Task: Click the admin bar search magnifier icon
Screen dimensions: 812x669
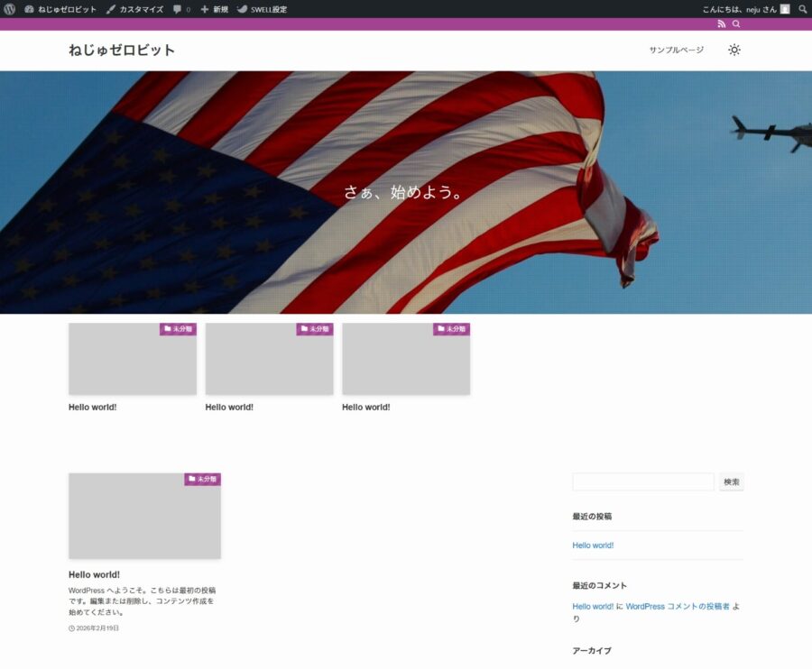Action: point(802,9)
